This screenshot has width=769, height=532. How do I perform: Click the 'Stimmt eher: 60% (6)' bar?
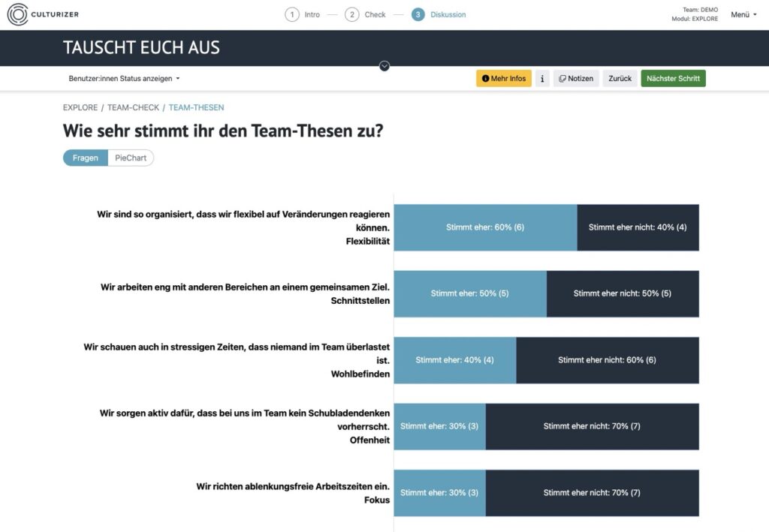486,227
